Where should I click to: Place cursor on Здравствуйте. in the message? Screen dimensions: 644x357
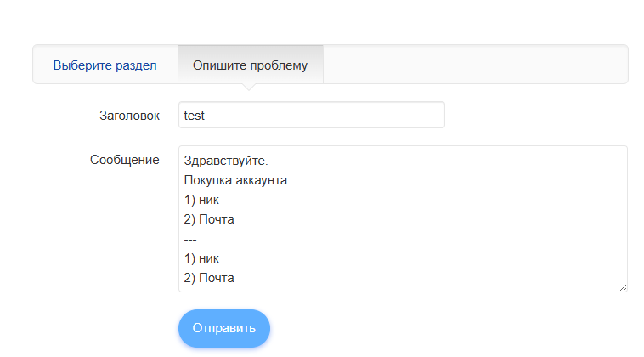pos(226,161)
